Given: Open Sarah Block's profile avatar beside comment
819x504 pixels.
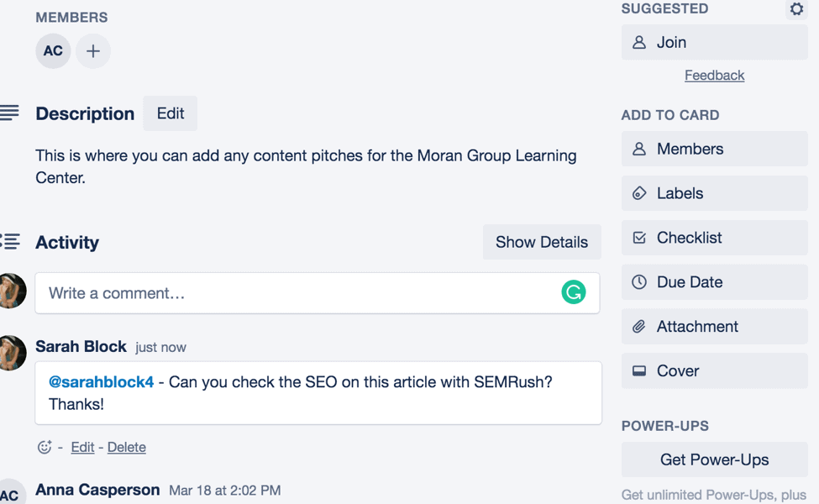Looking at the screenshot, I should coord(12,353).
